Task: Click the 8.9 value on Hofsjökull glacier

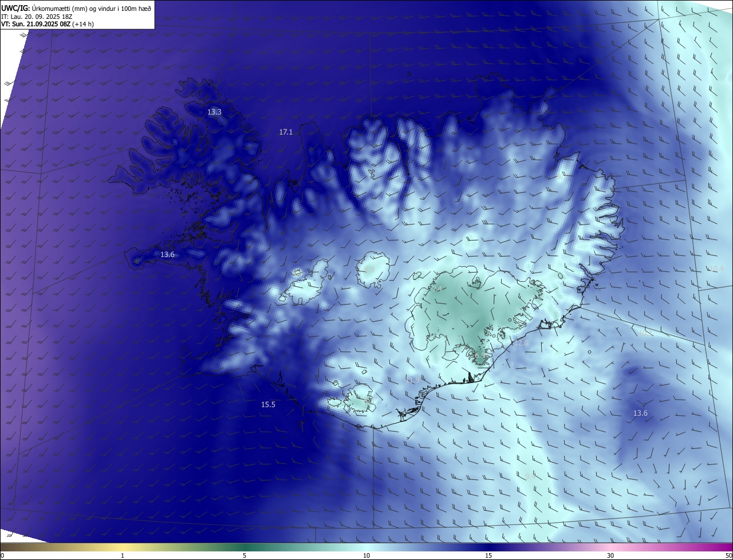Action: (x=369, y=269)
